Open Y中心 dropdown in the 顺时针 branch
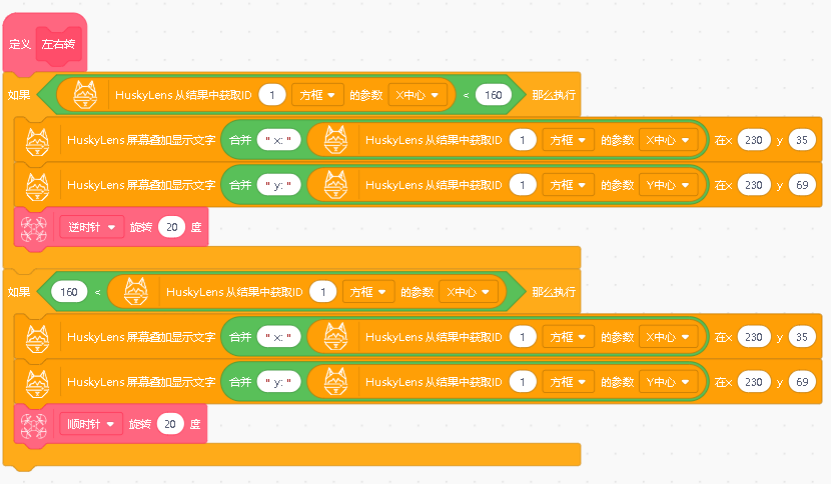This screenshot has width=831, height=485. coord(668,382)
